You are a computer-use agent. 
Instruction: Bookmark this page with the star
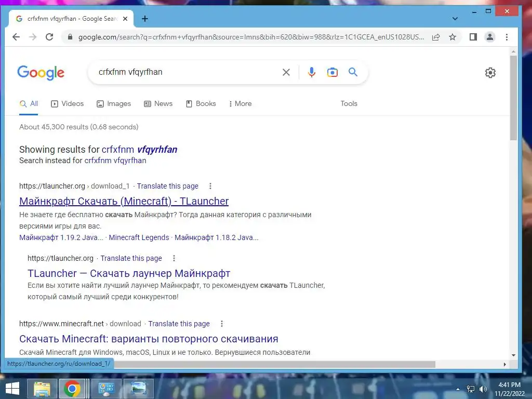453,37
